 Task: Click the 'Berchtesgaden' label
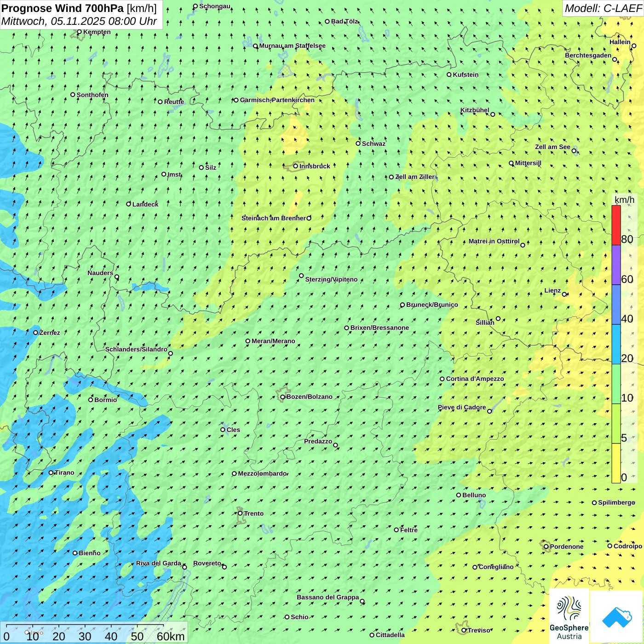[588, 55]
